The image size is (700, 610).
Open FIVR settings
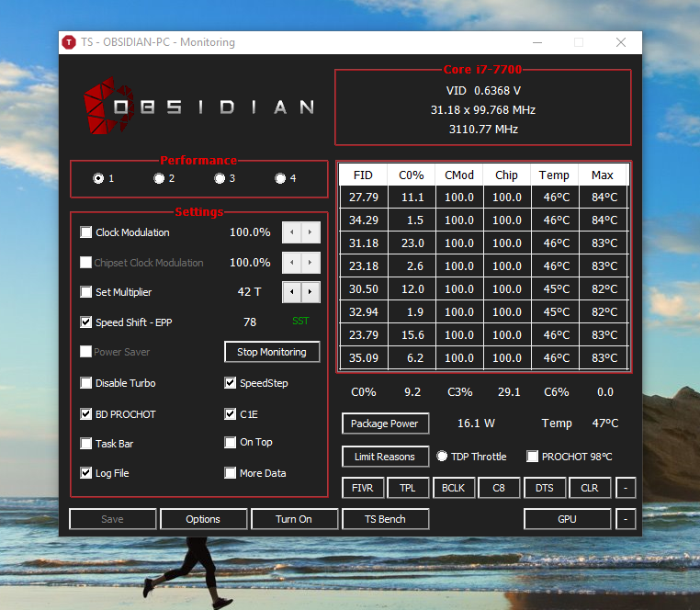pos(363,488)
